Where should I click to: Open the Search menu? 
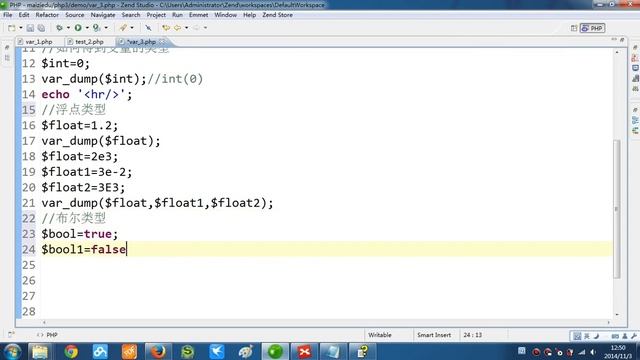131,15
